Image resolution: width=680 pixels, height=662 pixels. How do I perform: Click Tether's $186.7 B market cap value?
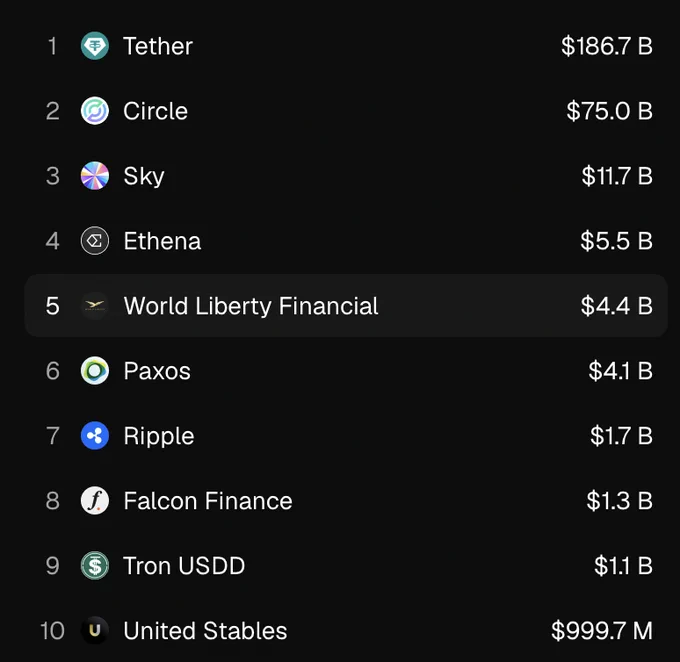[607, 46]
